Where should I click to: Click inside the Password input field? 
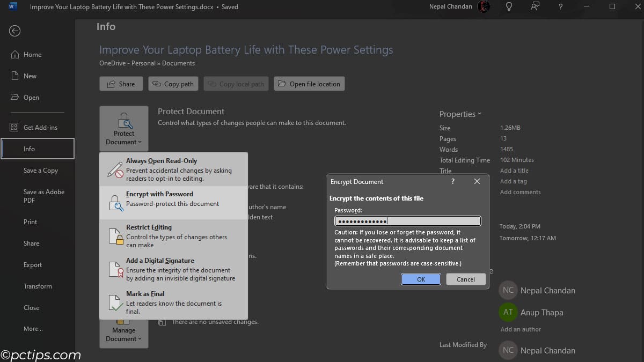pos(407,220)
